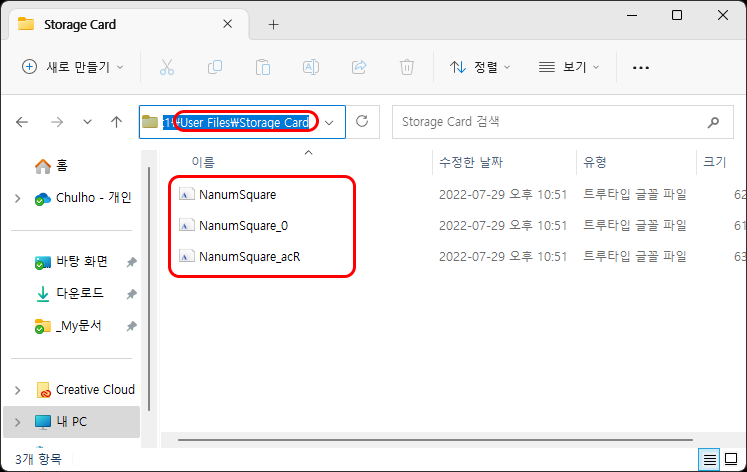The image size is (747, 472).
Task: Click the search magnifier icon
Action: tap(713, 122)
